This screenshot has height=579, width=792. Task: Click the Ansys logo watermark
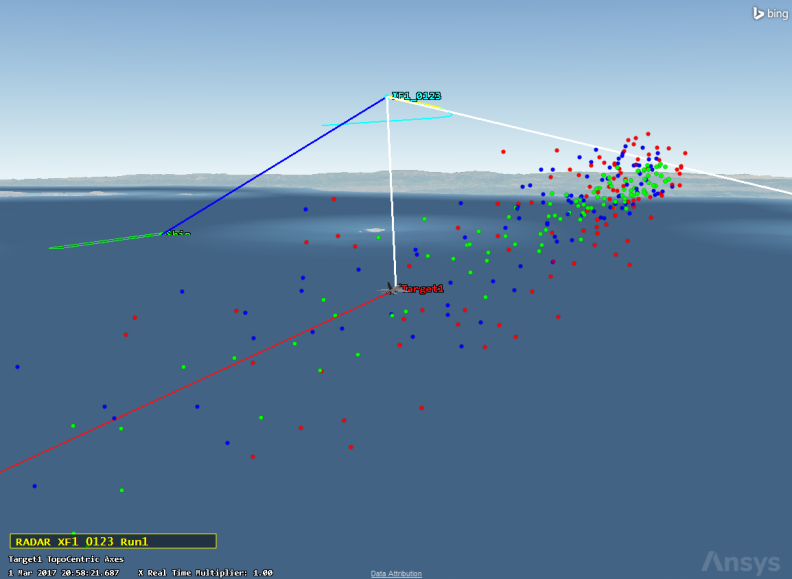coord(740,561)
